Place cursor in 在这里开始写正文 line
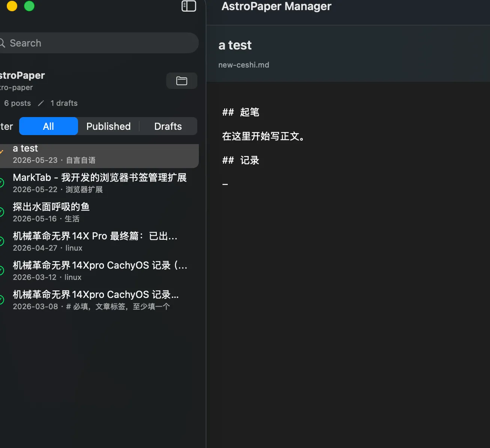Image resolution: width=490 pixels, height=448 pixels. click(x=263, y=136)
